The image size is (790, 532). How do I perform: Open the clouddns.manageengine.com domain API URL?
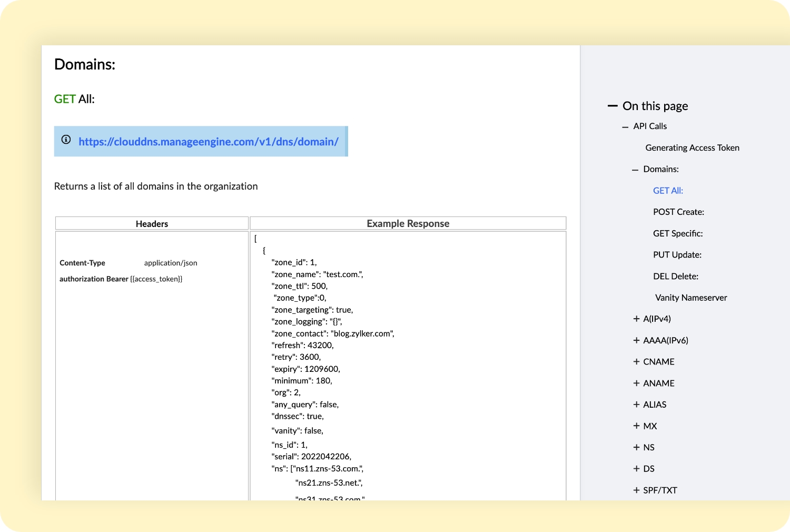(x=209, y=142)
